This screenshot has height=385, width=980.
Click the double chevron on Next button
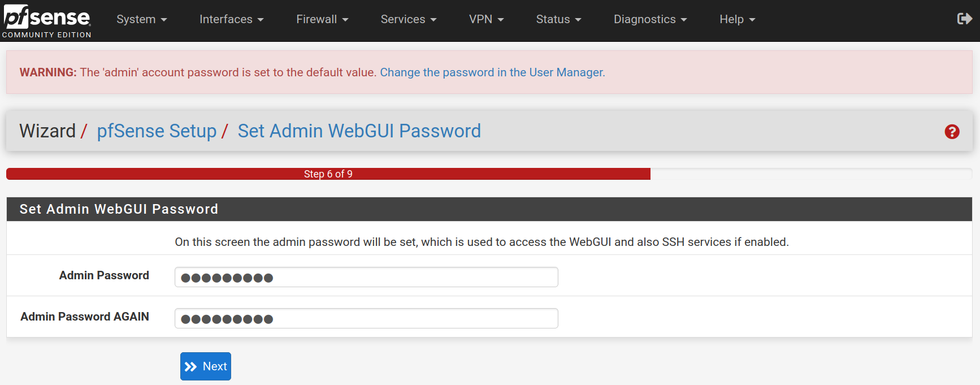(x=191, y=366)
